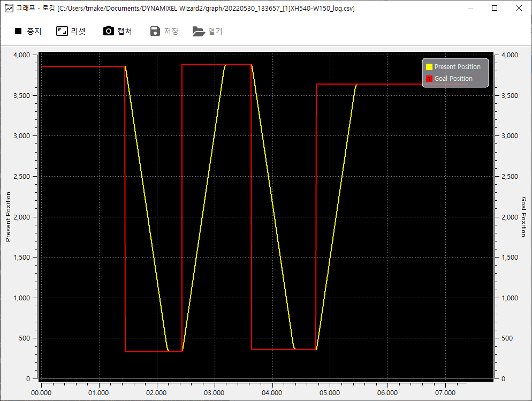
Task: Click the floppy disk Save icon
Action: click(x=155, y=31)
